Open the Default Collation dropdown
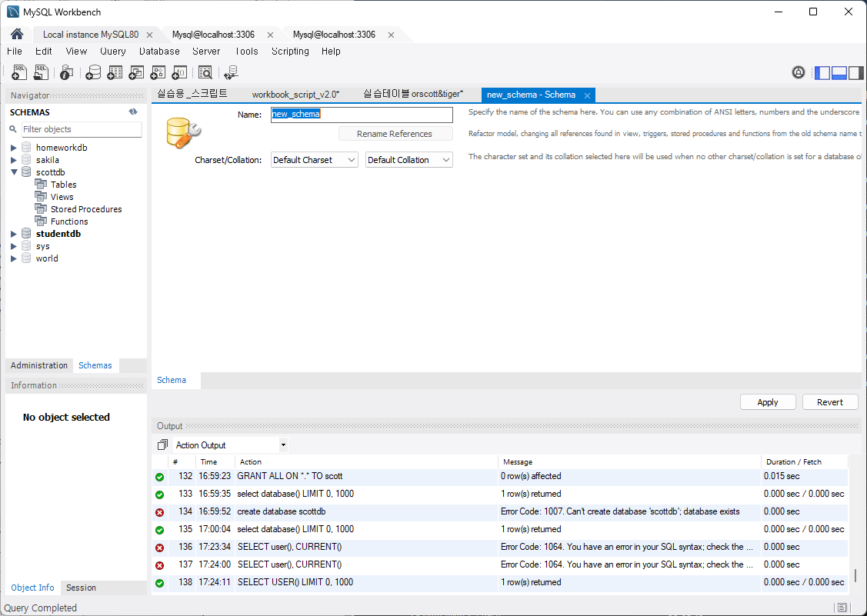867x616 pixels. click(x=408, y=160)
